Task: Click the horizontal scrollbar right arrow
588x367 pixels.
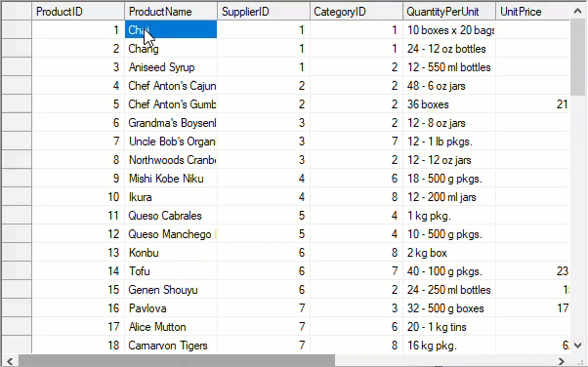Action: 562,361
